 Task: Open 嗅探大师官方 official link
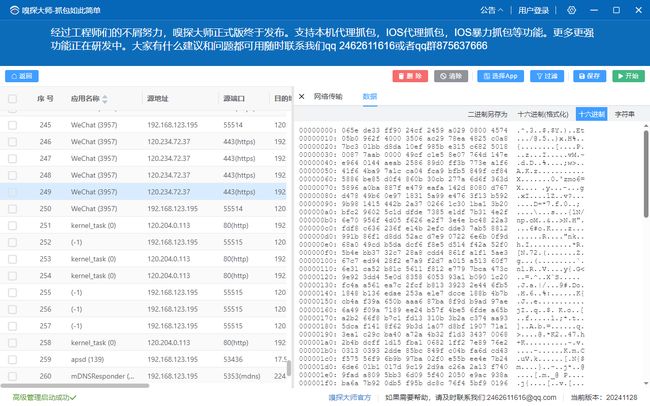(x=350, y=397)
